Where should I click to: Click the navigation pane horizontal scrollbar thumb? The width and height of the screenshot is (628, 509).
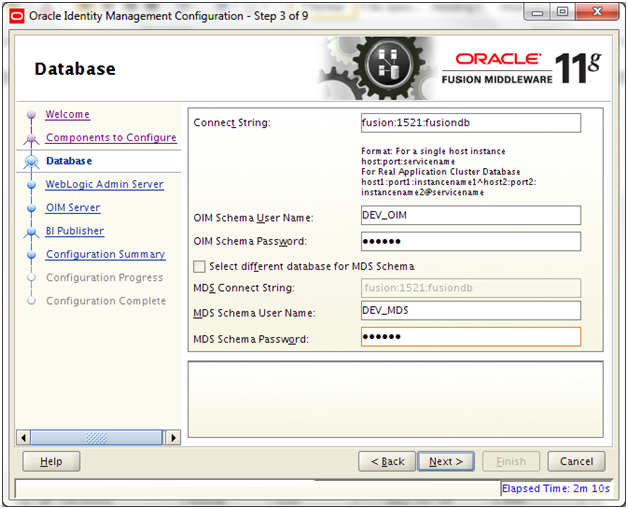click(97, 438)
